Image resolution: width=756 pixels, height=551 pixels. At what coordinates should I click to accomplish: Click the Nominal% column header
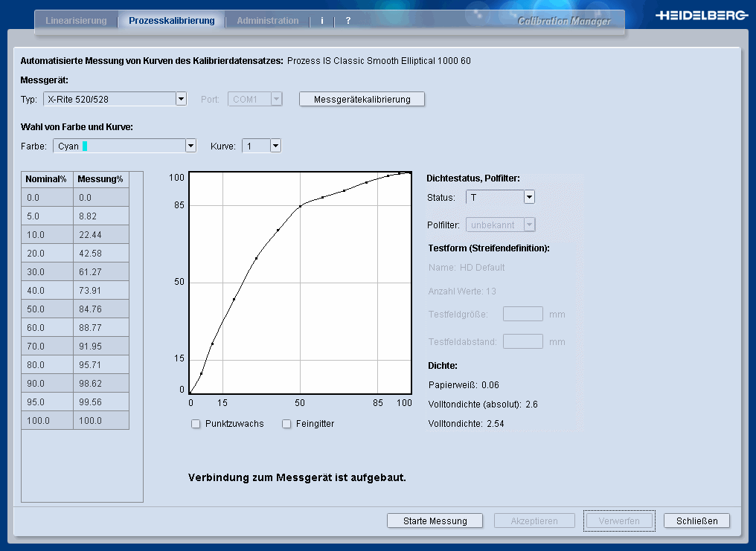(x=48, y=179)
